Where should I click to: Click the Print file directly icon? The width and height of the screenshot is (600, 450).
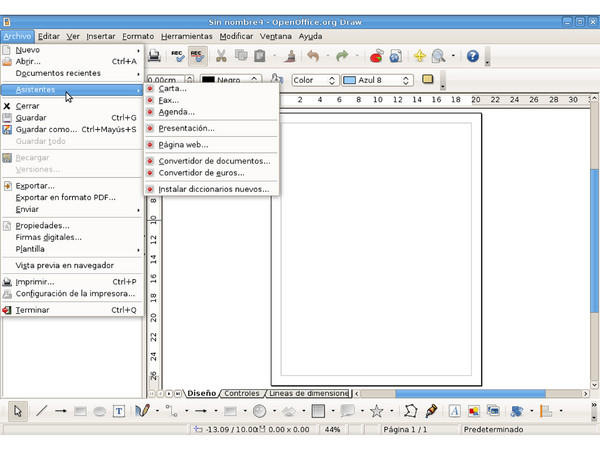click(155, 56)
